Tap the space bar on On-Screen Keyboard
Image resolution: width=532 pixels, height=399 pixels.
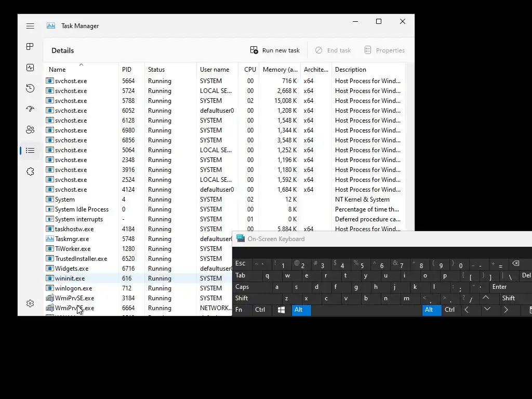tap(366, 310)
